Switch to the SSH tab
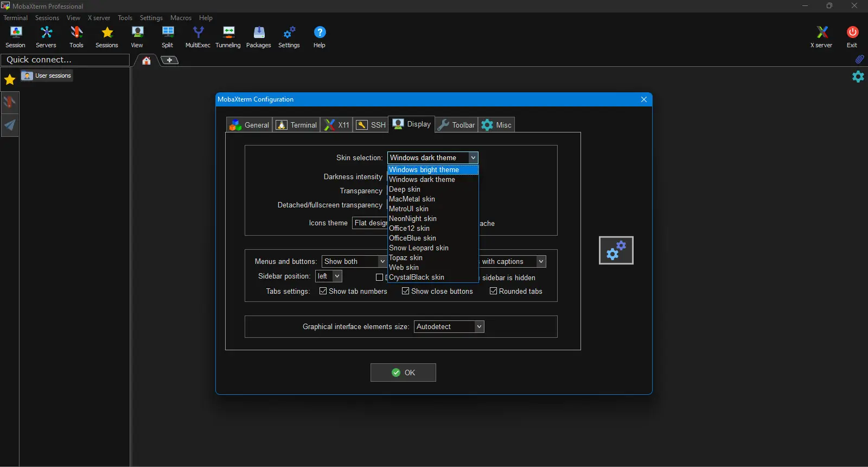868x467 pixels. pos(371,125)
